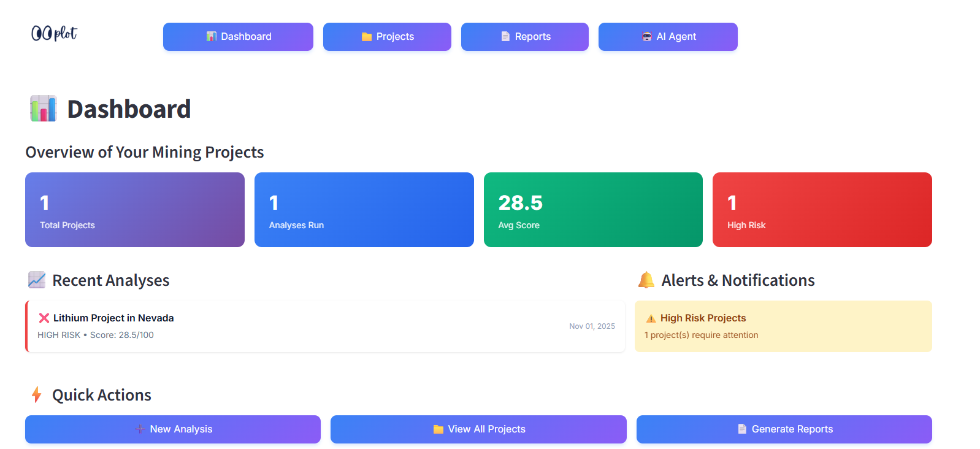Go to the Projects navigation tab
Screen dimensions: 980x449
click(387, 37)
